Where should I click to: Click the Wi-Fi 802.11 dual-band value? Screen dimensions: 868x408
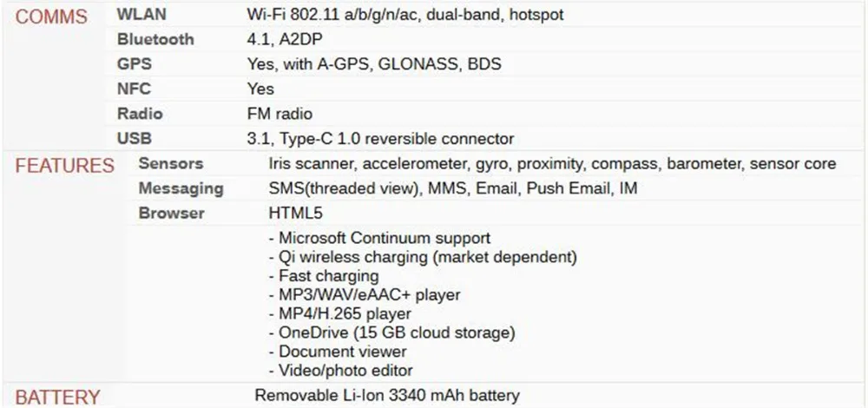pos(405,15)
